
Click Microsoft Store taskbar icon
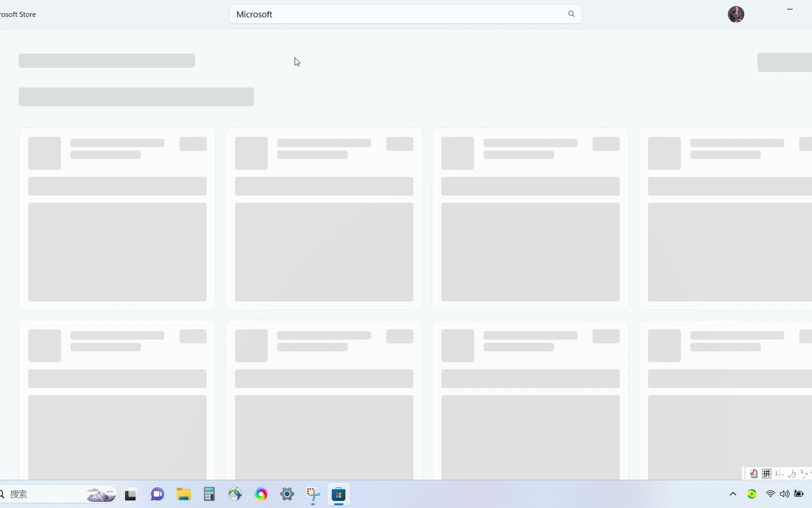(x=339, y=494)
